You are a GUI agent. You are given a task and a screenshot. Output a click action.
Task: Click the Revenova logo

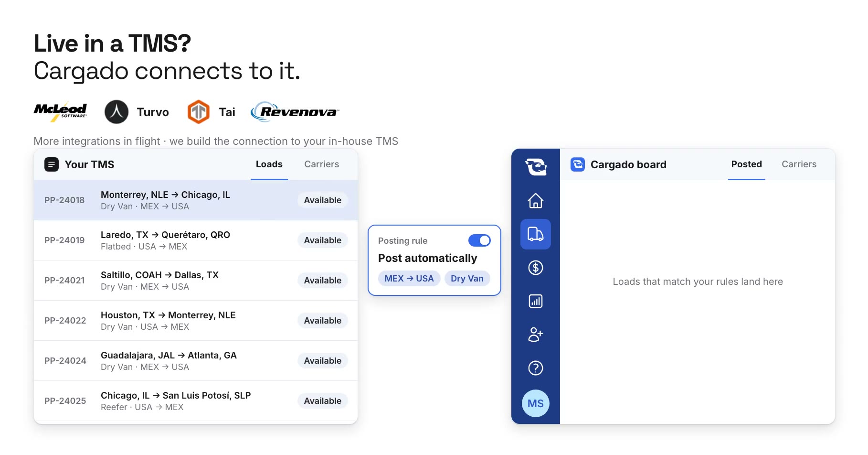click(295, 112)
